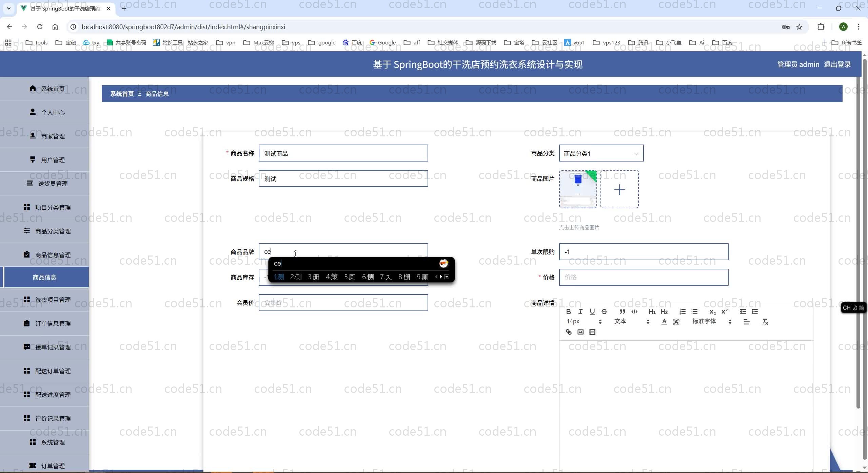Viewport: 868px width, 473px height.
Task: Toggle bold formatting in rich text editor
Action: click(569, 311)
